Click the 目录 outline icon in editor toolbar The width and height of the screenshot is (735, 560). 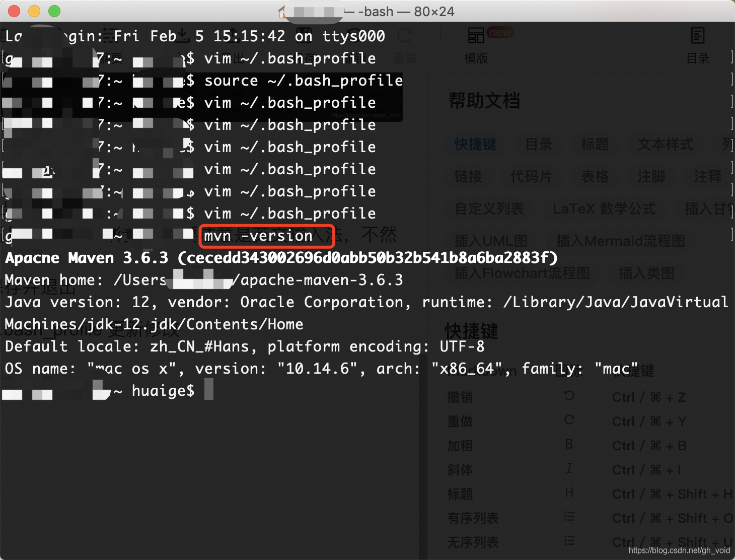698,35
